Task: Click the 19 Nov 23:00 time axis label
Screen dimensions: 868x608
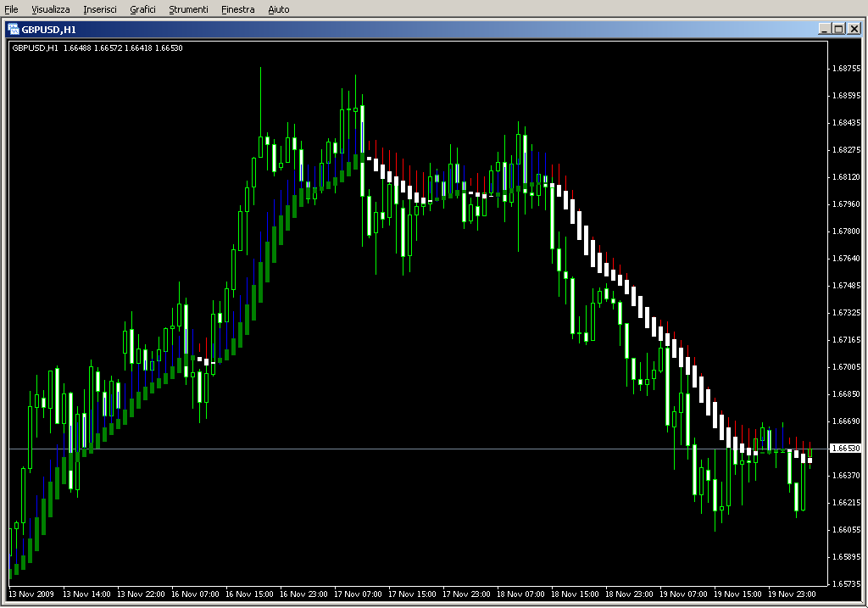Action: tap(794, 594)
